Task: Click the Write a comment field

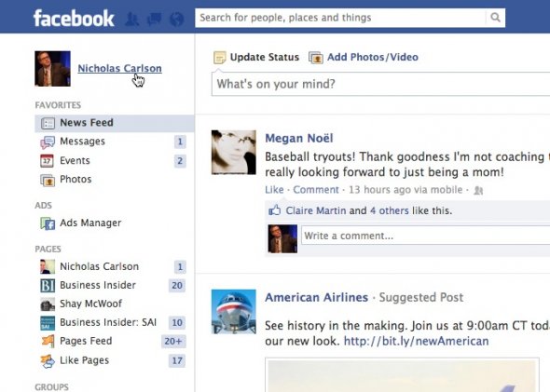Action: coord(425,236)
